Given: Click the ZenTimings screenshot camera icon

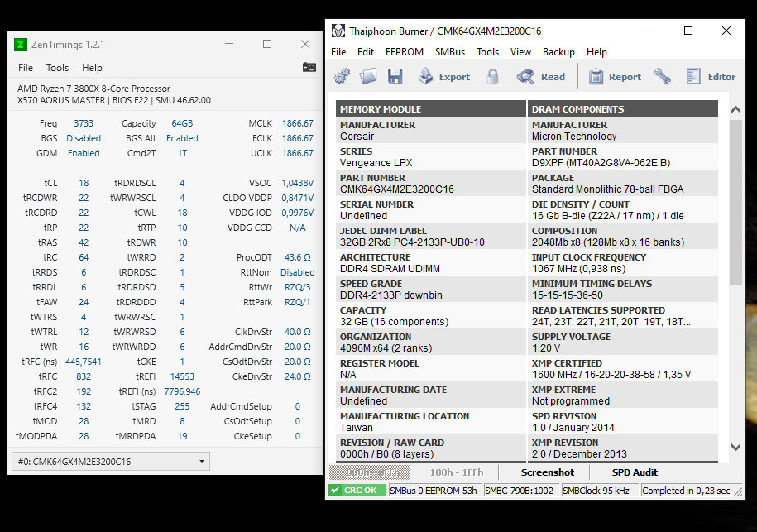Looking at the screenshot, I should pyautogui.click(x=309, y=67).
